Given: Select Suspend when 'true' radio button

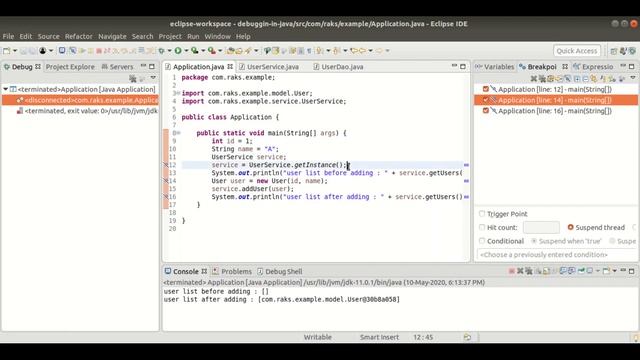Looking at the screenshot, I should (534, 241).
